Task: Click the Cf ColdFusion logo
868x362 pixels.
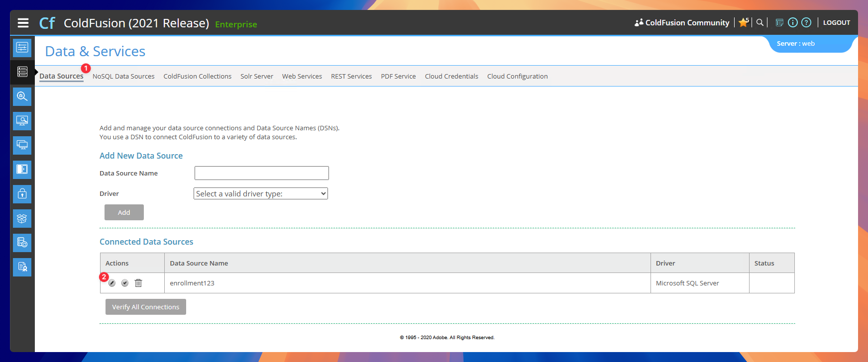Action: (47, 23)
